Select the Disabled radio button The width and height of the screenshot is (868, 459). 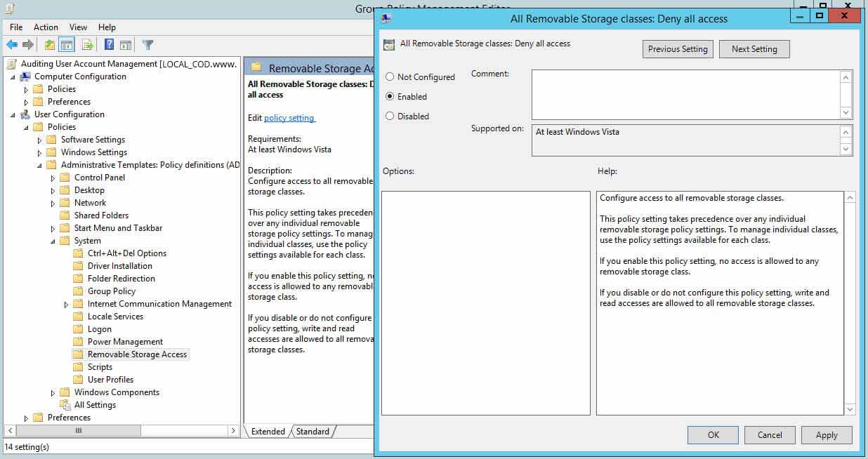click(x=390, y=117)
